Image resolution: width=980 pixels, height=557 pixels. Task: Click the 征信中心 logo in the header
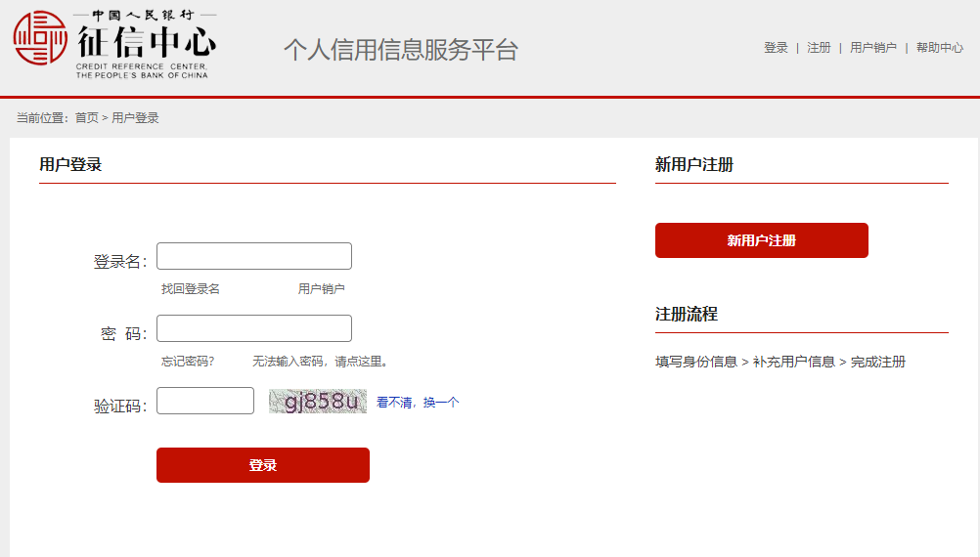(114, 45)
